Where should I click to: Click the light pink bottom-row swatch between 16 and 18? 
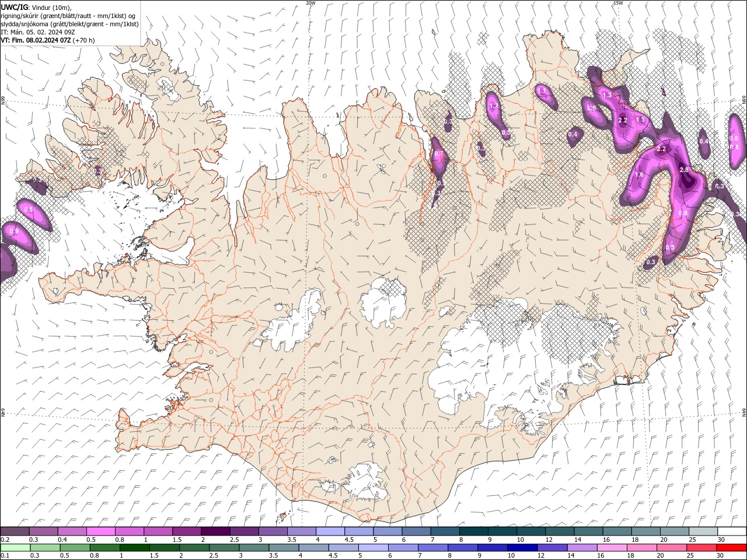(x=612, y=548)
